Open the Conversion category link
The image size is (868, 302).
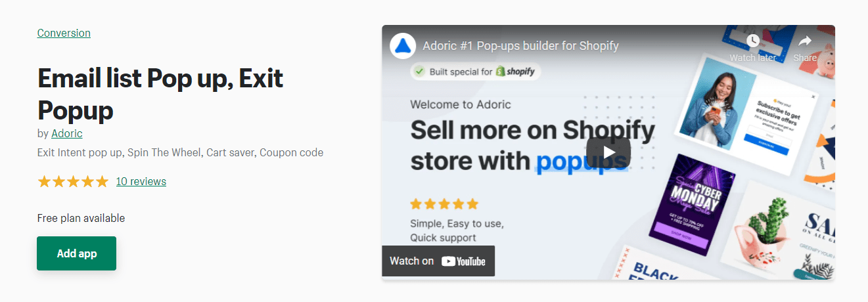coord(64,33)
